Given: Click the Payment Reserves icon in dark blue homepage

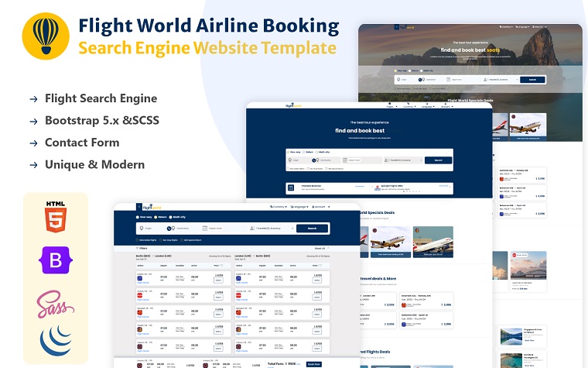Looking at the screenshot, I should [290, 187].
